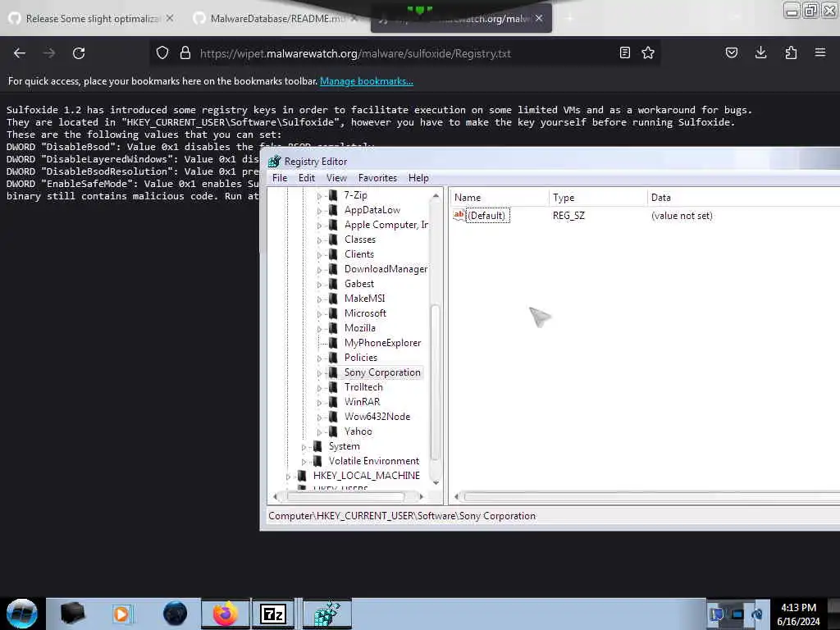Viewport: 840px width, 630px height.
Task: Open the dark globe taskbar icon
Action: pos(176,614)
